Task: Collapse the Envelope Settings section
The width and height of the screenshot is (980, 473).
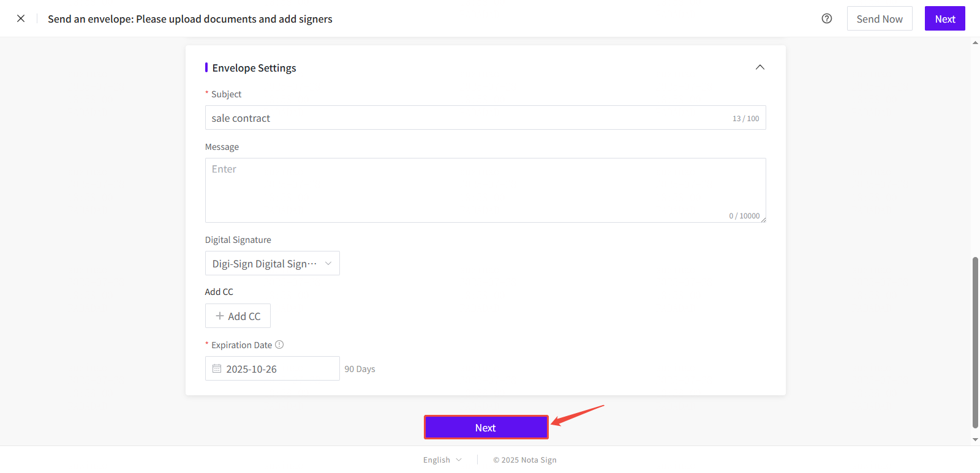Action: (x=759, y=67)
